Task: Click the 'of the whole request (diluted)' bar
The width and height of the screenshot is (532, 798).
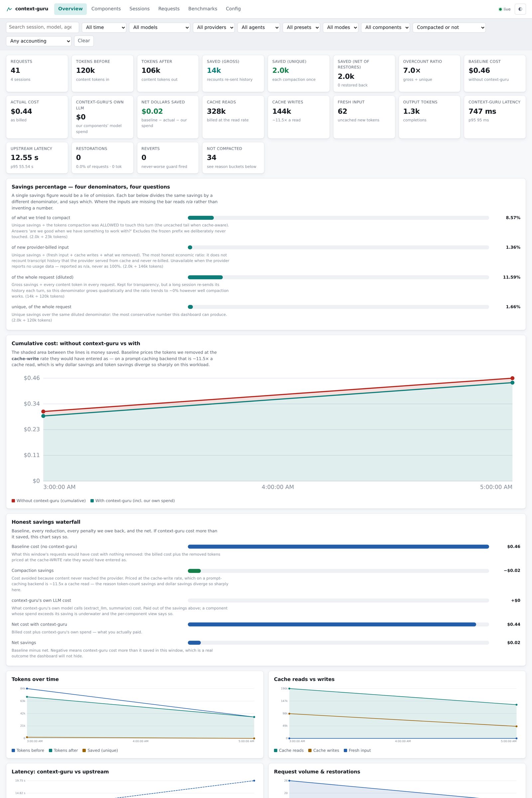Action: 338,277
